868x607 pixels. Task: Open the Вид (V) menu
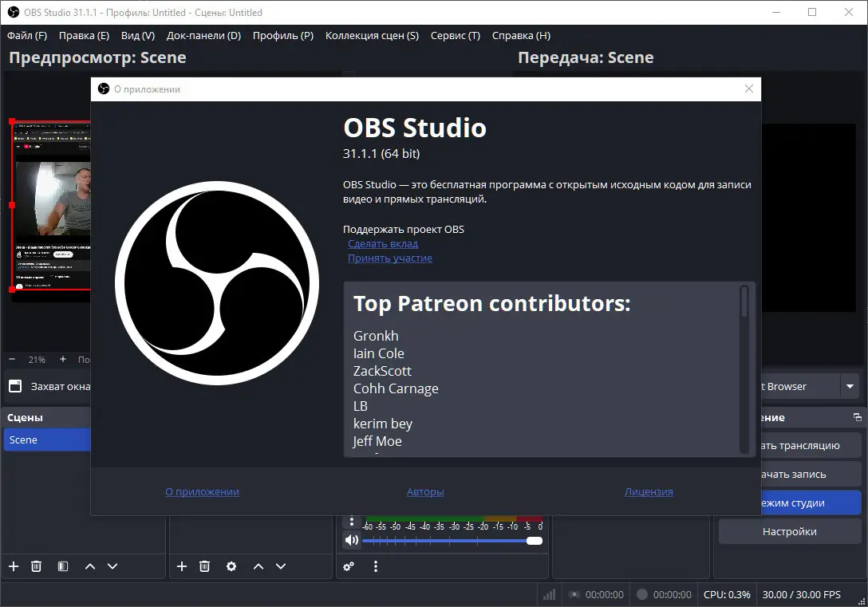138,35
